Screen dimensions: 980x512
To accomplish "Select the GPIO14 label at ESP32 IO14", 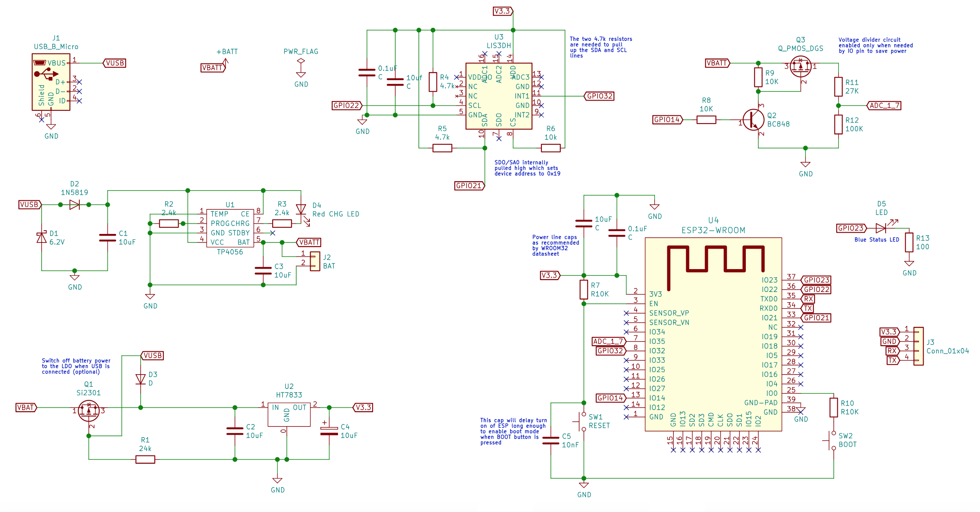I will (611, 398).
